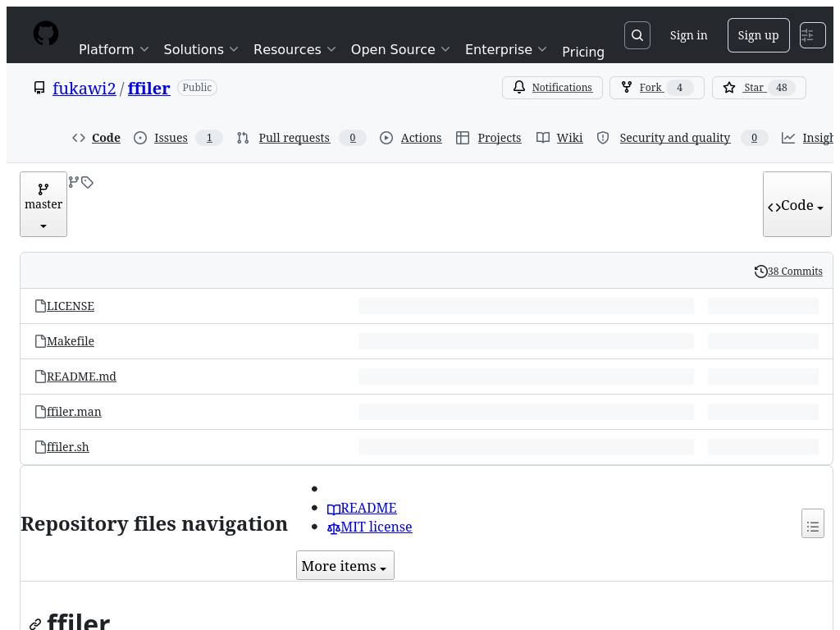Open the LICENSE file
Screen dimensions: 840x630
point(71,306)
